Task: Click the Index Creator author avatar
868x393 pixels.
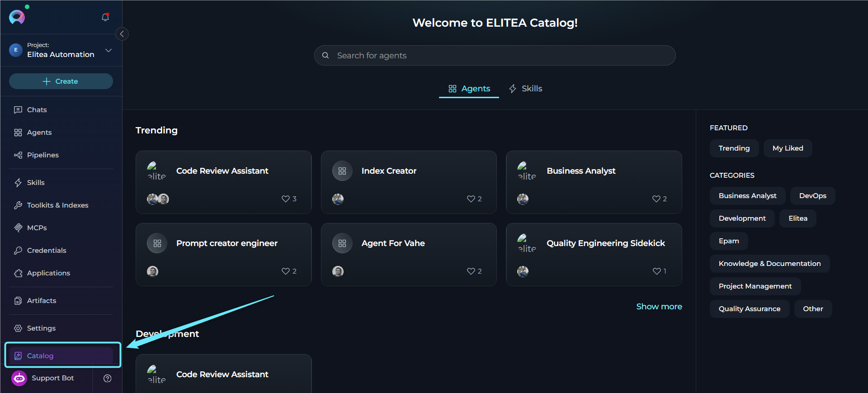Action: point(338,199)
